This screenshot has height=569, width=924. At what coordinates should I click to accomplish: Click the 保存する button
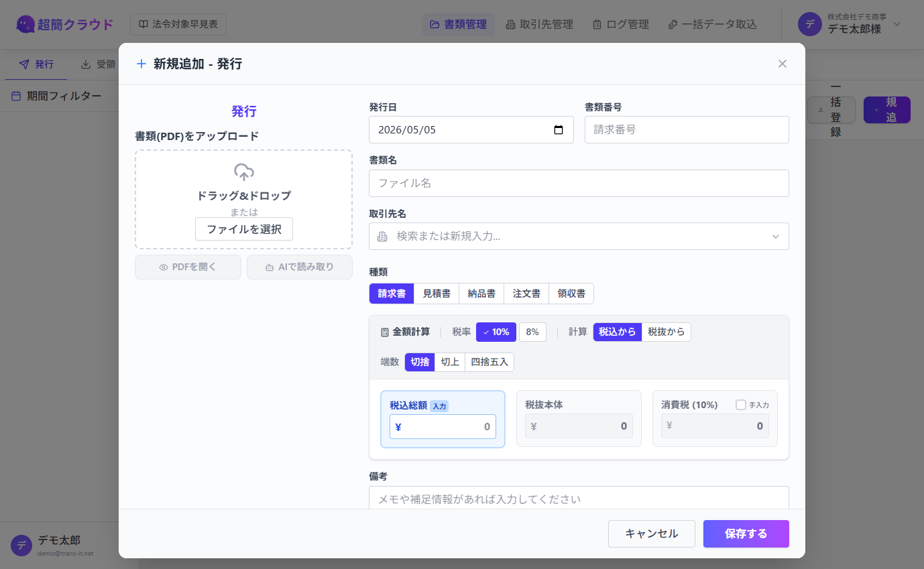[x=746, y=534]
